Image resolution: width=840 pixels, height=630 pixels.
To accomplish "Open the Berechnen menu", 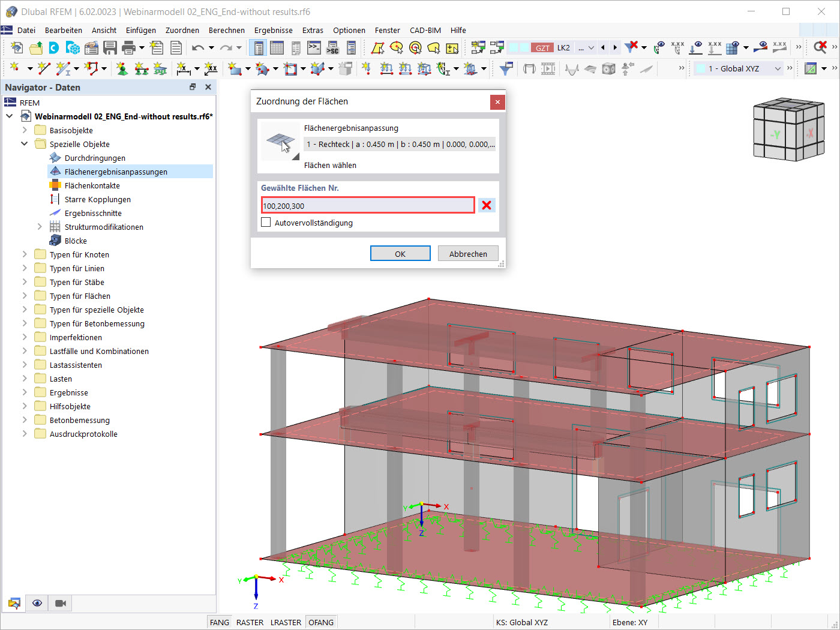I will point(227,30).
